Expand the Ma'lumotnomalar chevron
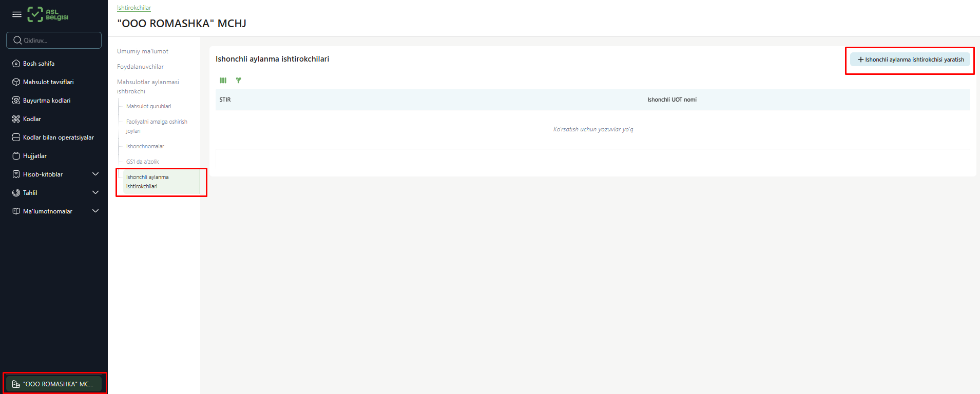This screenshot has height=394, width=980. pyautogui.click(x=95, y=211)
